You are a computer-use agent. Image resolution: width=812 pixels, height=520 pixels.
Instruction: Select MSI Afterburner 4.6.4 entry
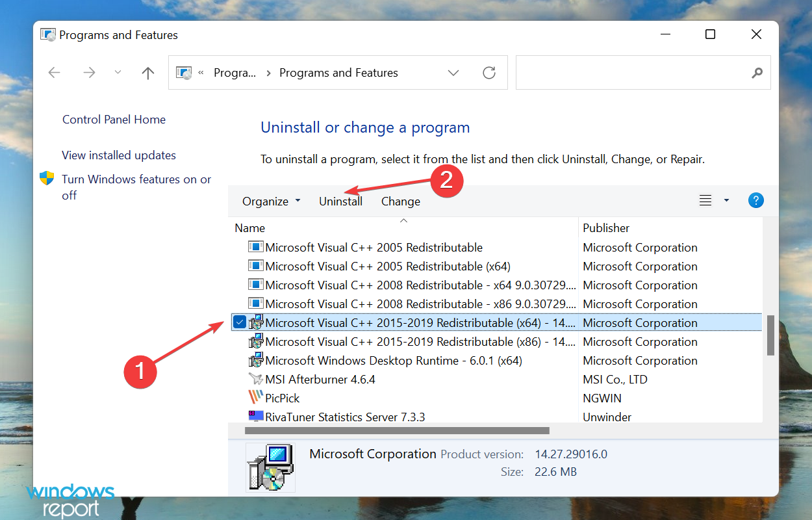pos(320,380)
